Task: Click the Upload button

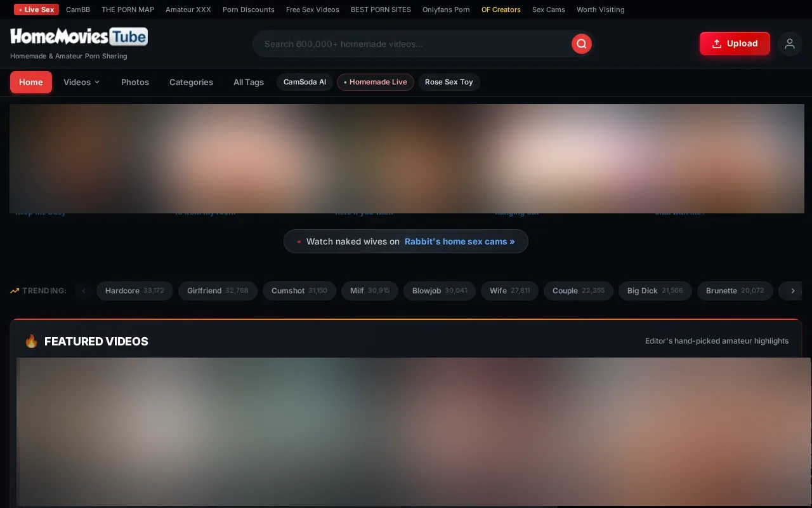Action: 735,44
